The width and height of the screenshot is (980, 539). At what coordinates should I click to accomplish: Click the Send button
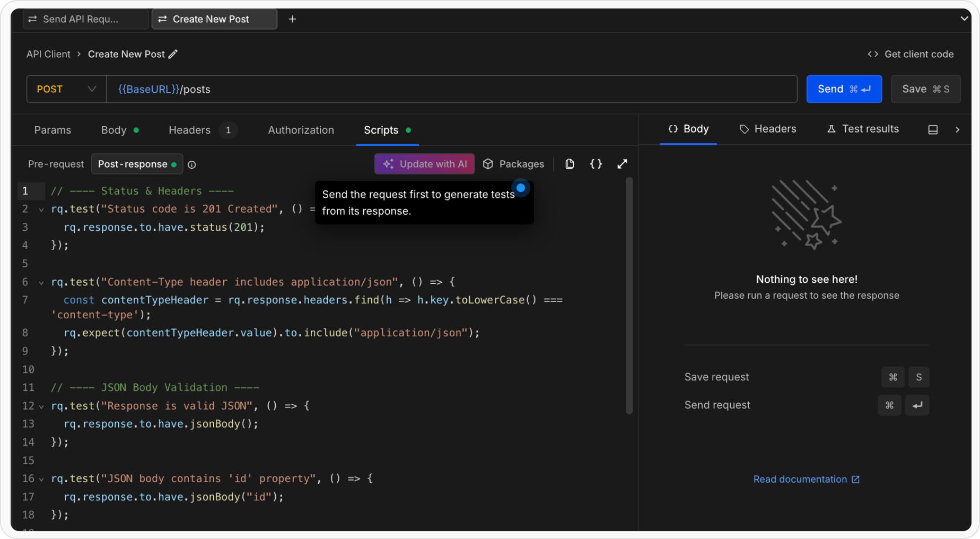[844, 89]
